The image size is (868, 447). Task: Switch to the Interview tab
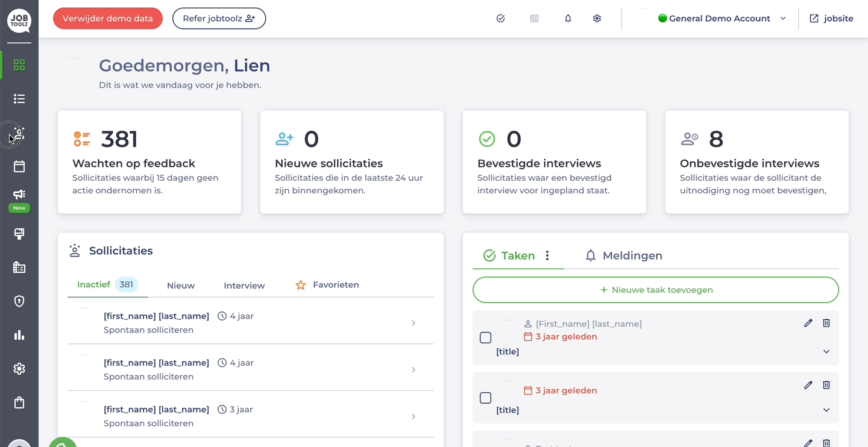[x=244, y=286]
